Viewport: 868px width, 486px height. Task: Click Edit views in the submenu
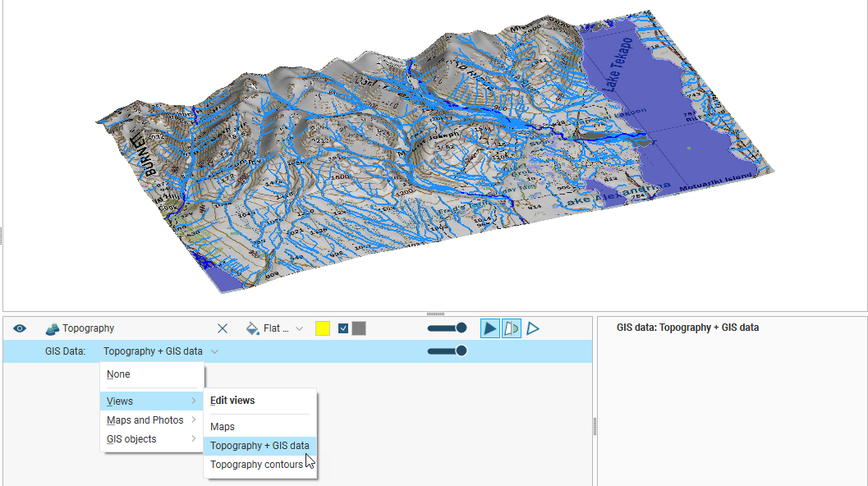[232, 401]
